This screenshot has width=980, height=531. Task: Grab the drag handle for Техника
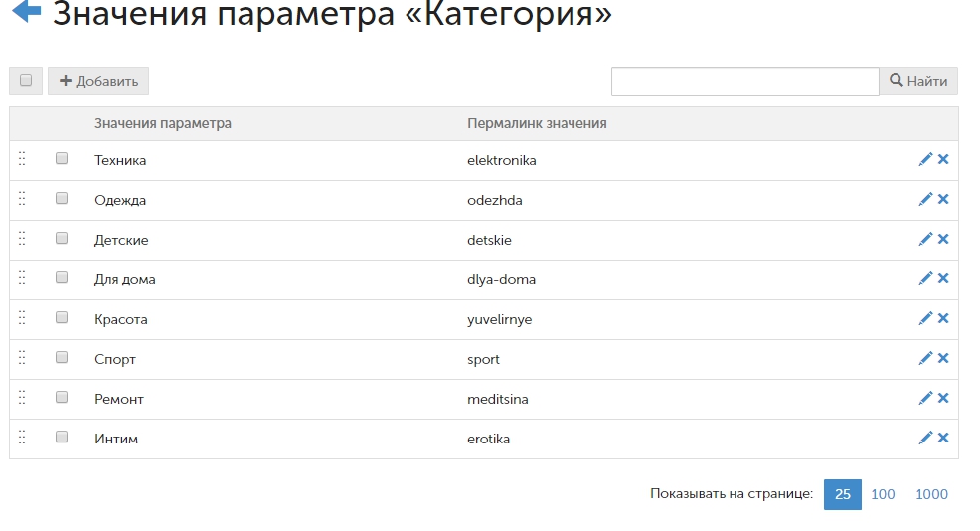(x=22, y=159)
